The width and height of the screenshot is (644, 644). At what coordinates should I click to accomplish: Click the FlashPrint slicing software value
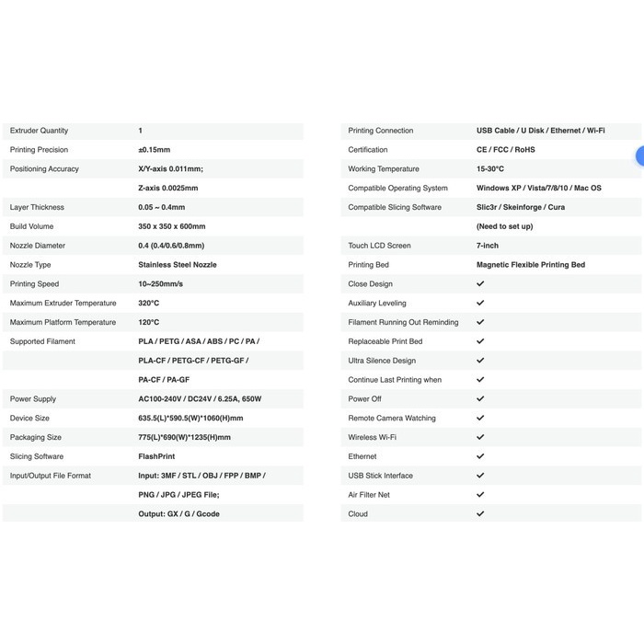coord(157,456)
